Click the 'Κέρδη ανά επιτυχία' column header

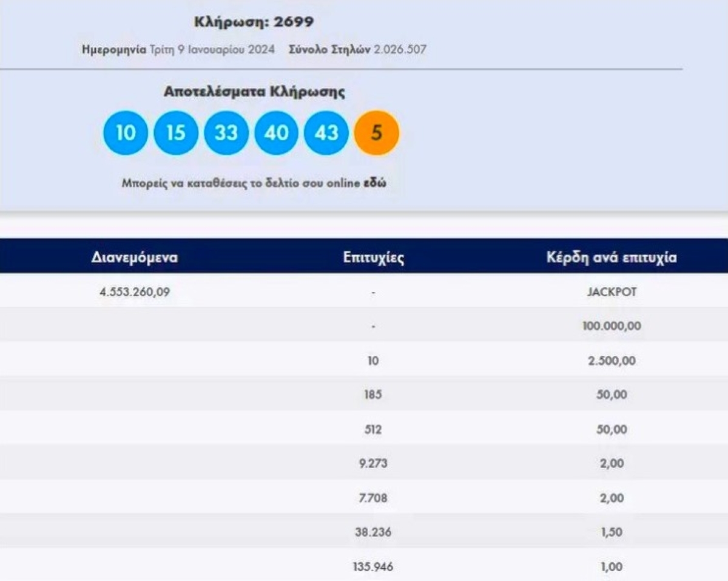(x=612, y=257)
